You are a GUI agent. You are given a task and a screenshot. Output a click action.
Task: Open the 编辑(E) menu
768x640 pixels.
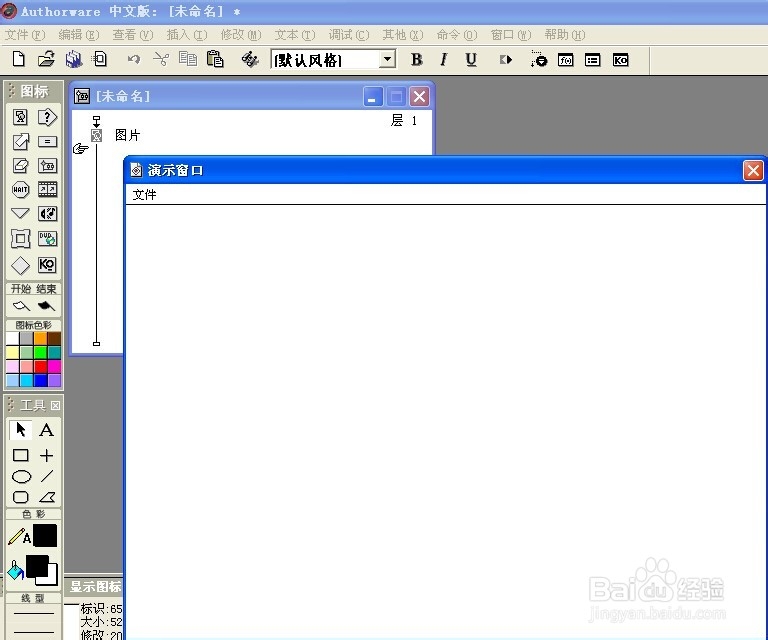coord(79,35)
